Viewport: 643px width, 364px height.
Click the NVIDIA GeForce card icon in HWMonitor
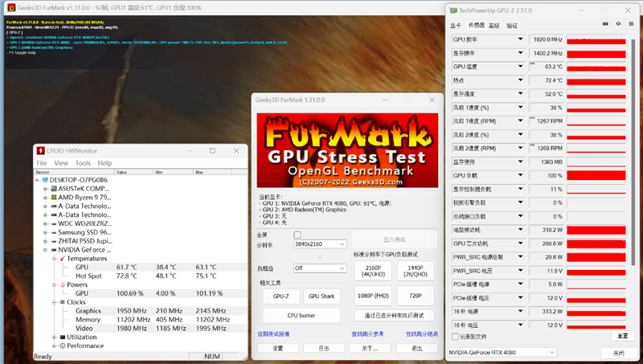(53, 250)
